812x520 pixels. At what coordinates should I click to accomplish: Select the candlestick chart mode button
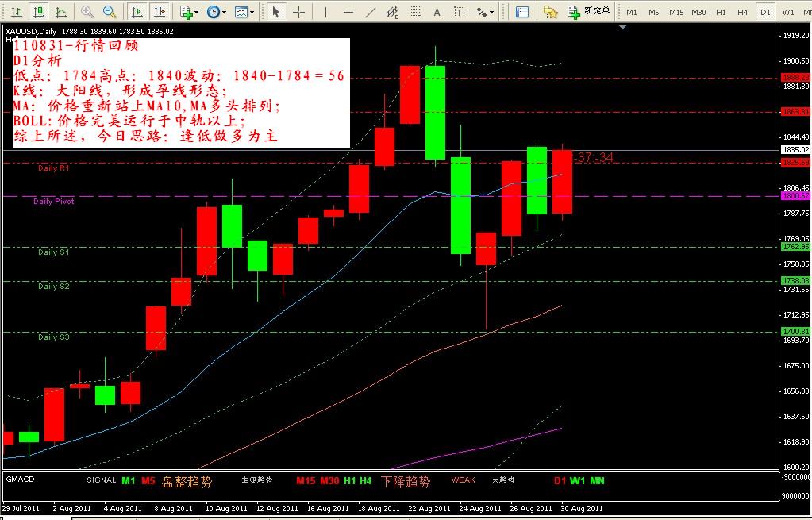coord(37,12)
